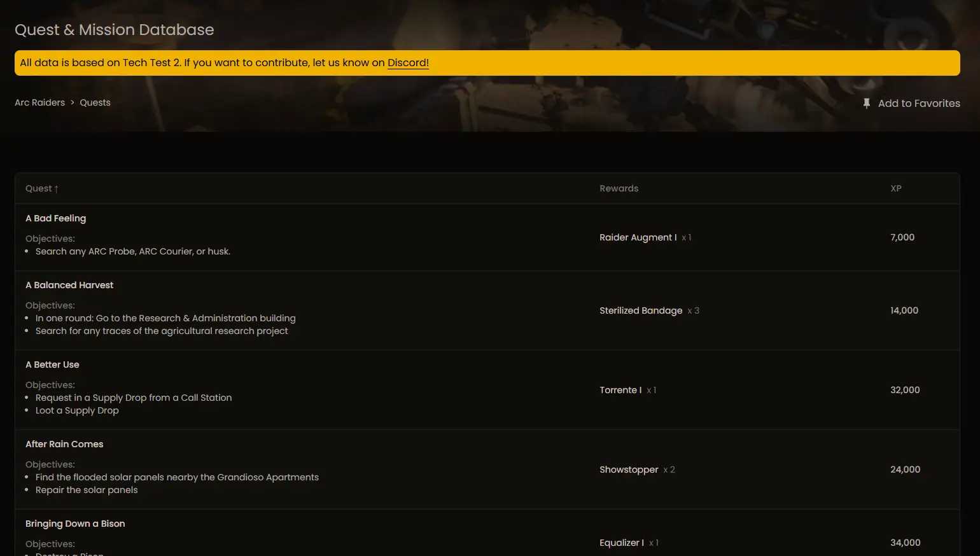Open the A Balanced Harvest quest
The image size is (980, 556).
(69, 285)
